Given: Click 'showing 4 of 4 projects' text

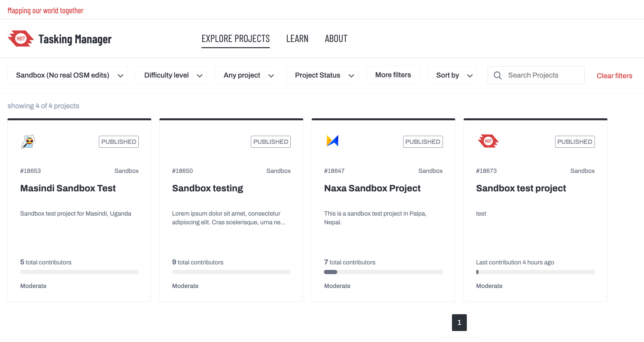Looking at the screenshot, I should click(x=43, y=106).
